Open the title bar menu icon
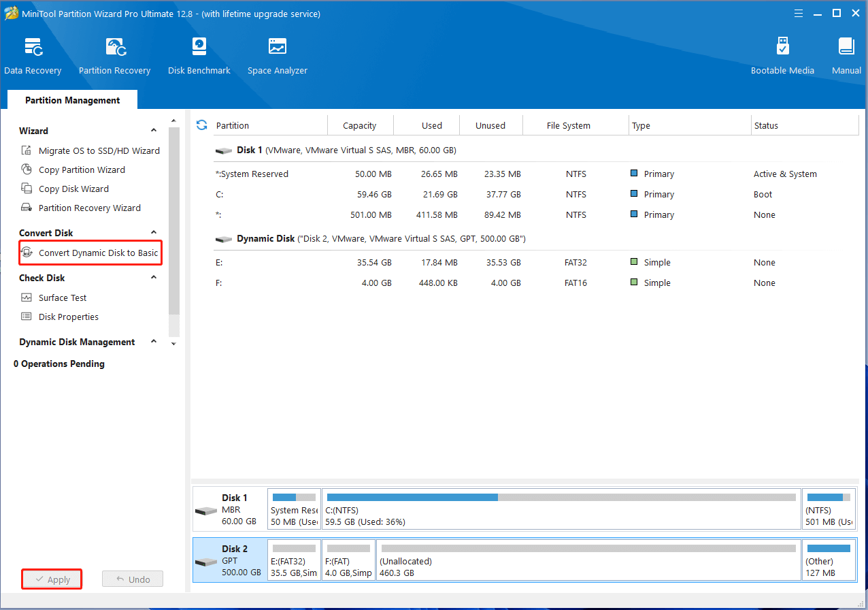 click(x=797, y=13)
